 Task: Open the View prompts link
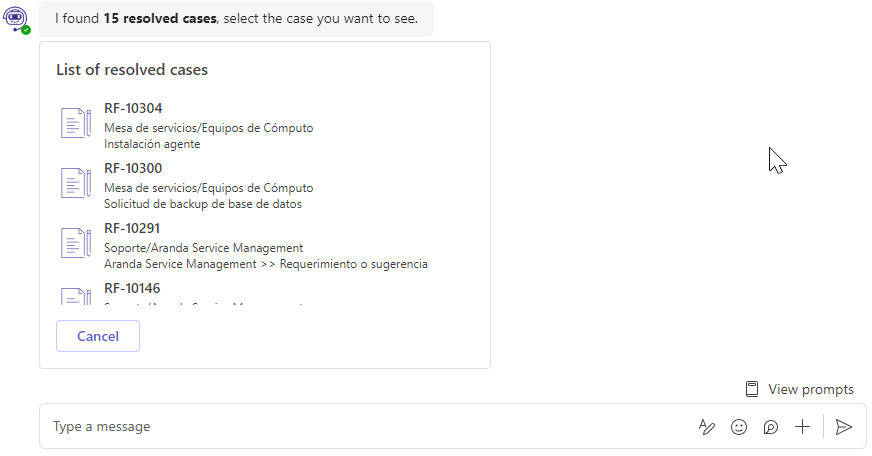tap(810, 389)
